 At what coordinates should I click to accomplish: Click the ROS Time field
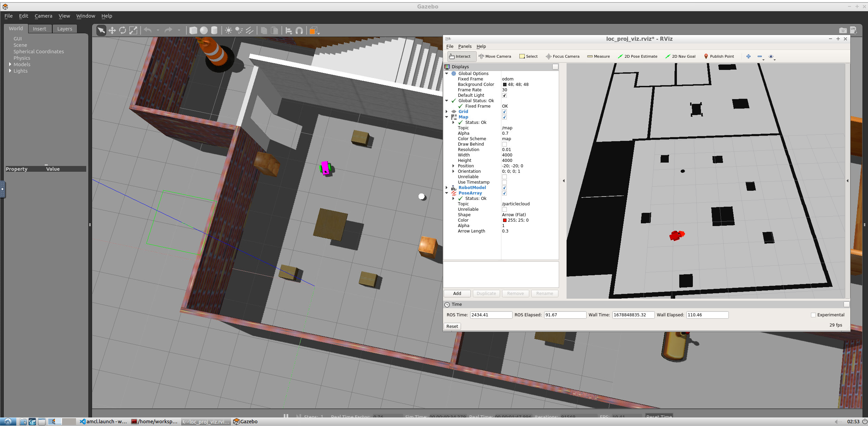[x=491, y=315]
